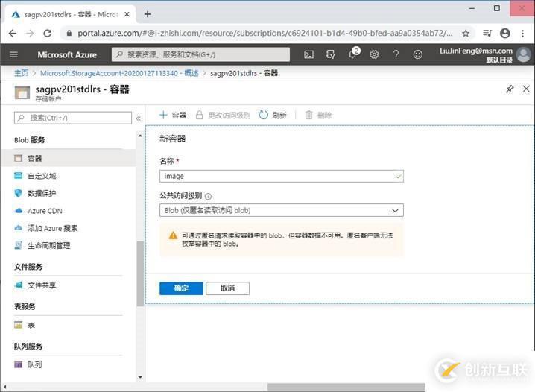Expand the public access level dropdown
Screen dimensions: 535x392
pyautogui.click(x=282, y=210)
